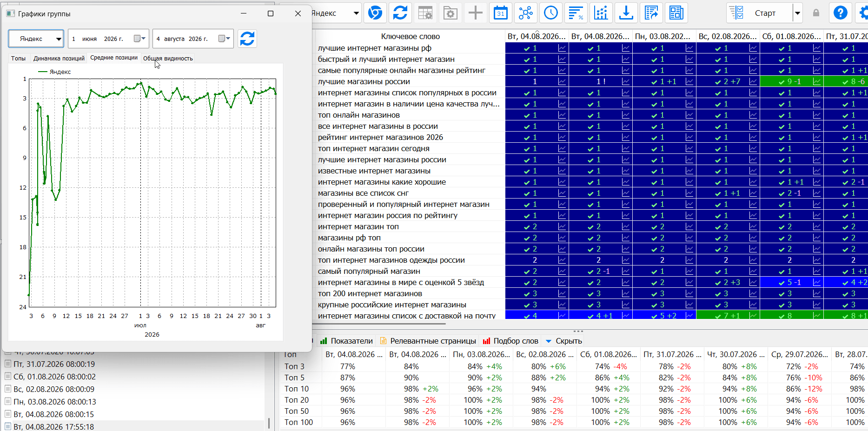Click the Старт button
Image resolution: width=868 pixels, height=431 pixels.
(760, 13)
